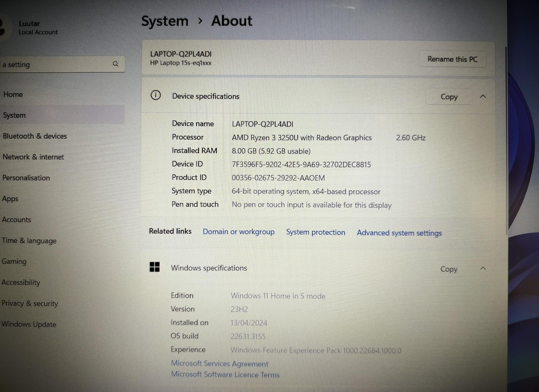The image size is (539, 392).
Task: Copy the Windows specifications
Action: pos(449,269)
